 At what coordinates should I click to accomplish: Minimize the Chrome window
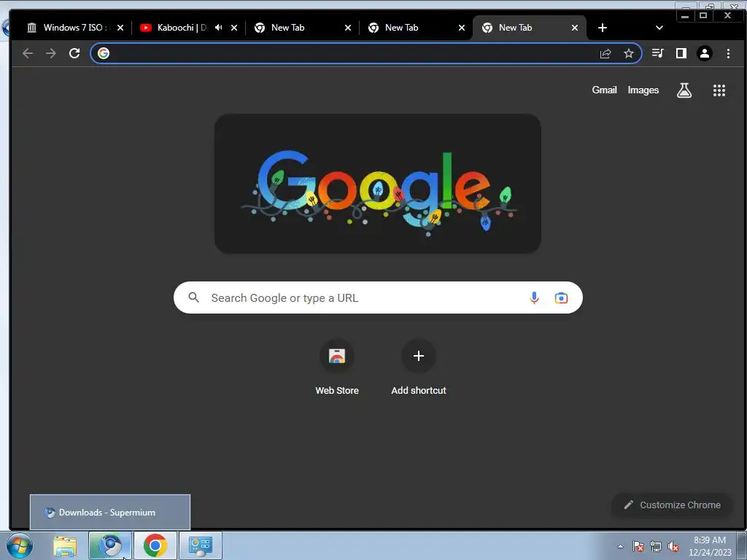684,15
